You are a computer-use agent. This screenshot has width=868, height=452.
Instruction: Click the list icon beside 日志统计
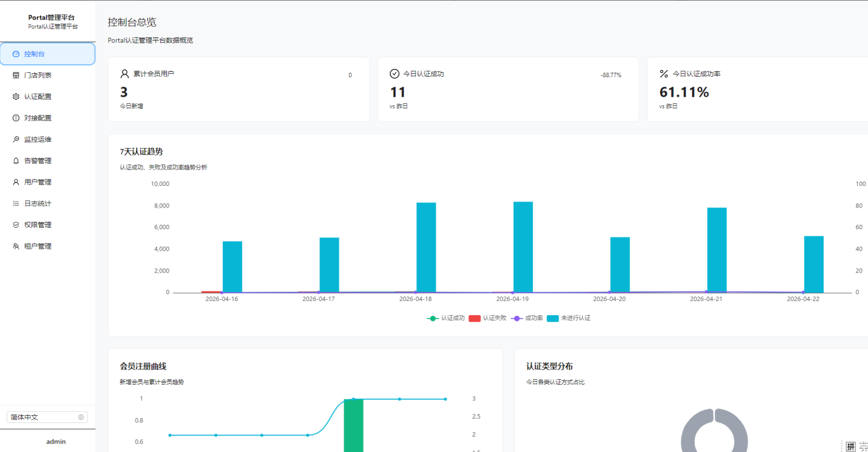[x=16, y=204]
